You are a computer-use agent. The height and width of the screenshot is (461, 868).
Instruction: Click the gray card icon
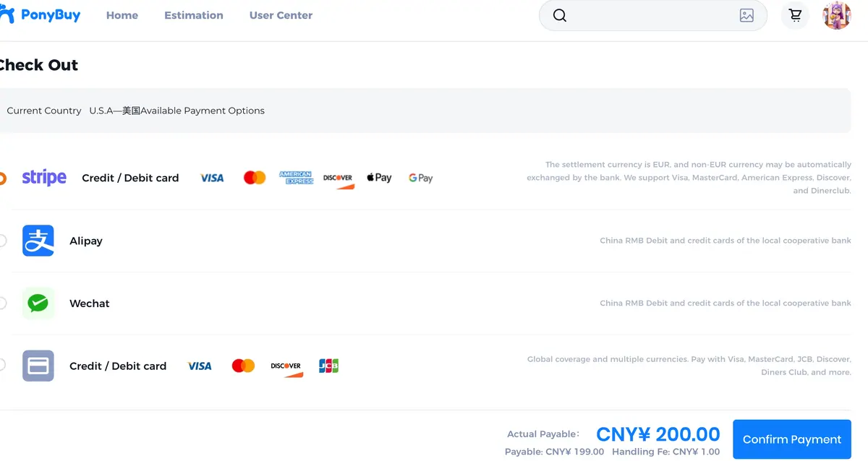coord(38,366)
